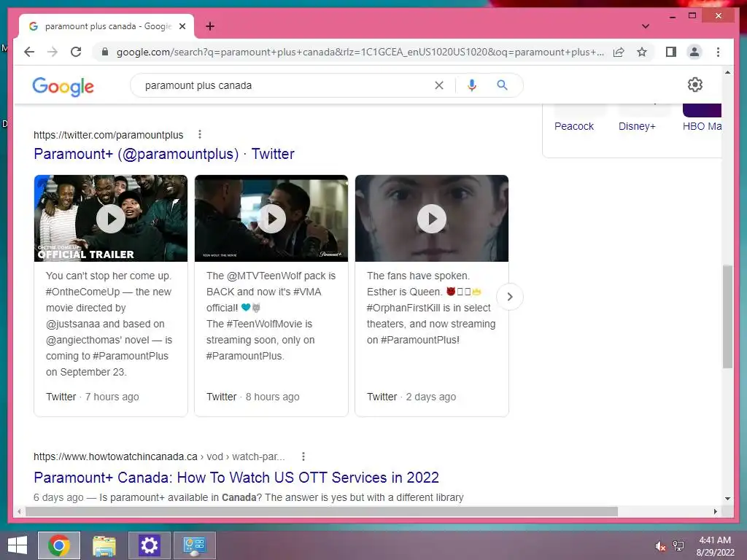Expand Chrome tab search dropdown
Viewport: 747px width, 560px height.
pos(646,26)
